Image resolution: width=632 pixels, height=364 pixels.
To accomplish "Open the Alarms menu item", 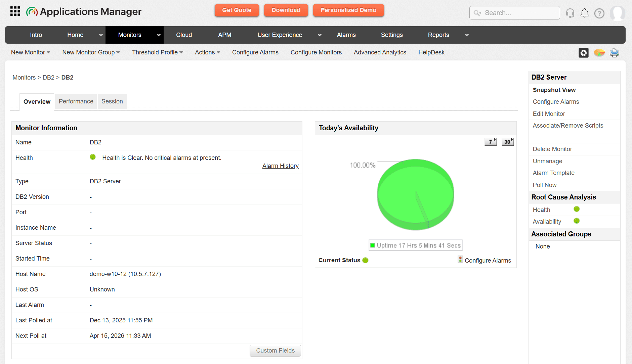I will pos(346,35).
